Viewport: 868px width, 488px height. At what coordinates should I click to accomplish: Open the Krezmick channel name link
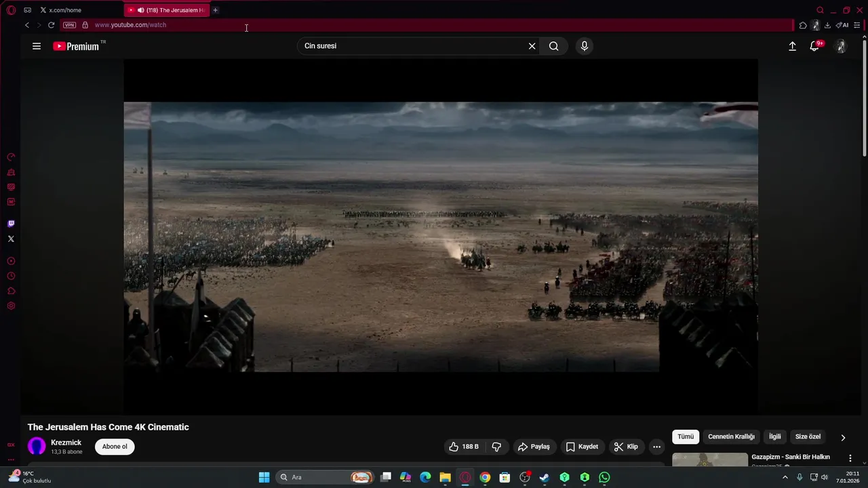pos(66,443)
